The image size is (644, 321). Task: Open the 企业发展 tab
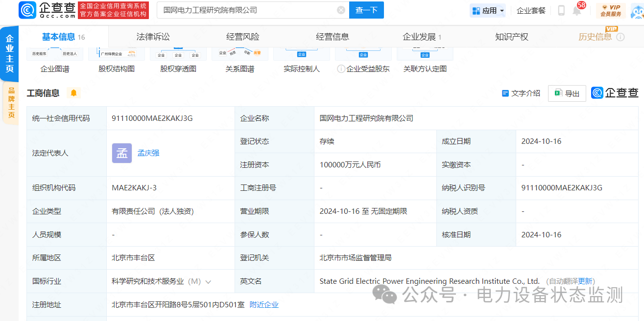coord(422,37)
